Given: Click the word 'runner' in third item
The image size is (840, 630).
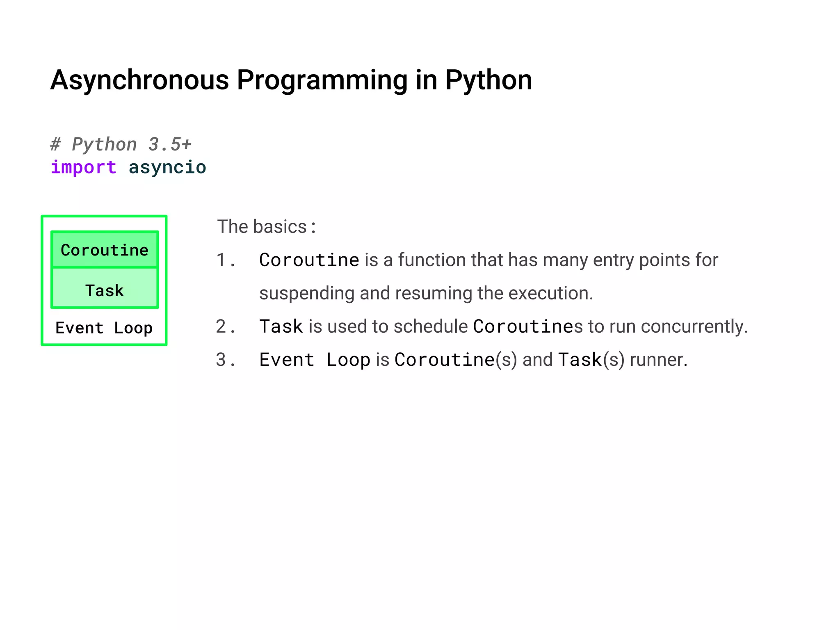Looking at the screenshot, I should pyautogui.click(x=657, y=360).
